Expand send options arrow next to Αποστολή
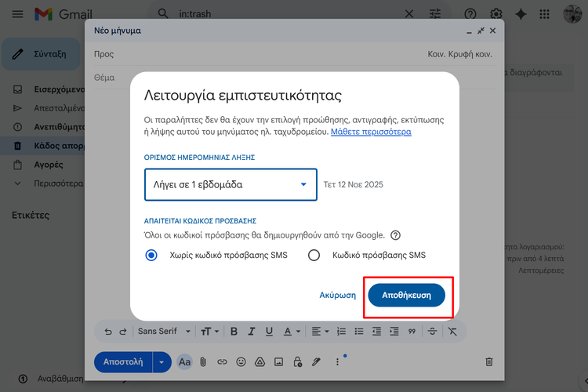The height and width of the screenshot is (392, 588). point(162,362)
